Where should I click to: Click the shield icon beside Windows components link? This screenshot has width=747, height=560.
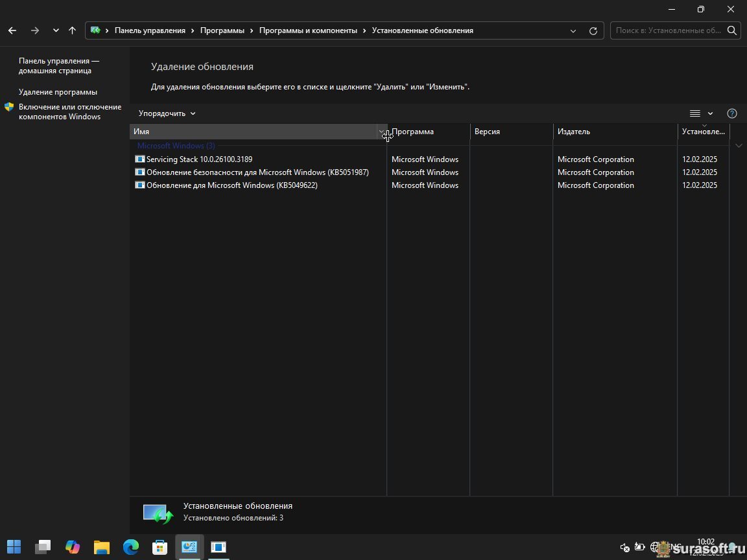[9, 107]
